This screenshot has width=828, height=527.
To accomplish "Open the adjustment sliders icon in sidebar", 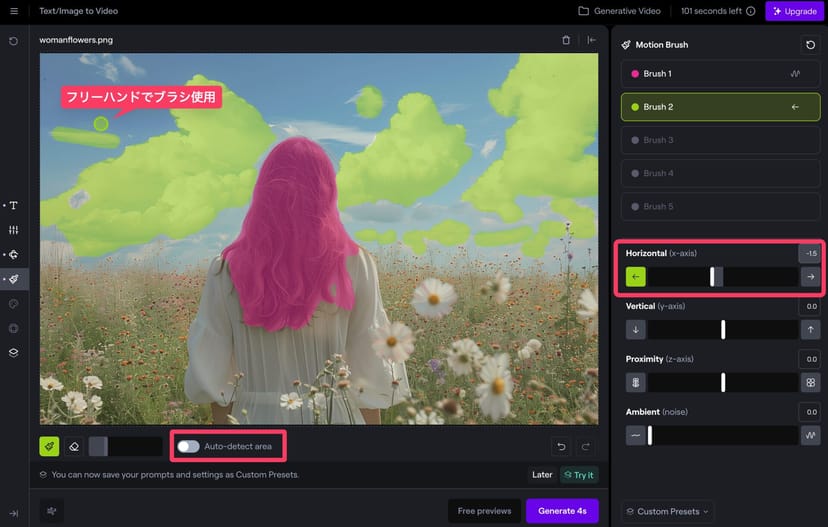I will [14, 230].
